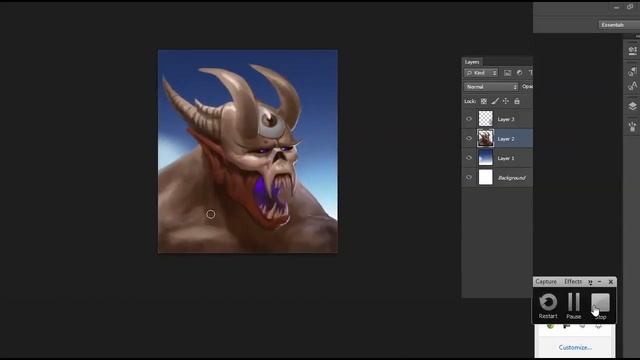Filter layers by pixel layers icon
The image size is (640, 360).
click(x=507, y=73)
